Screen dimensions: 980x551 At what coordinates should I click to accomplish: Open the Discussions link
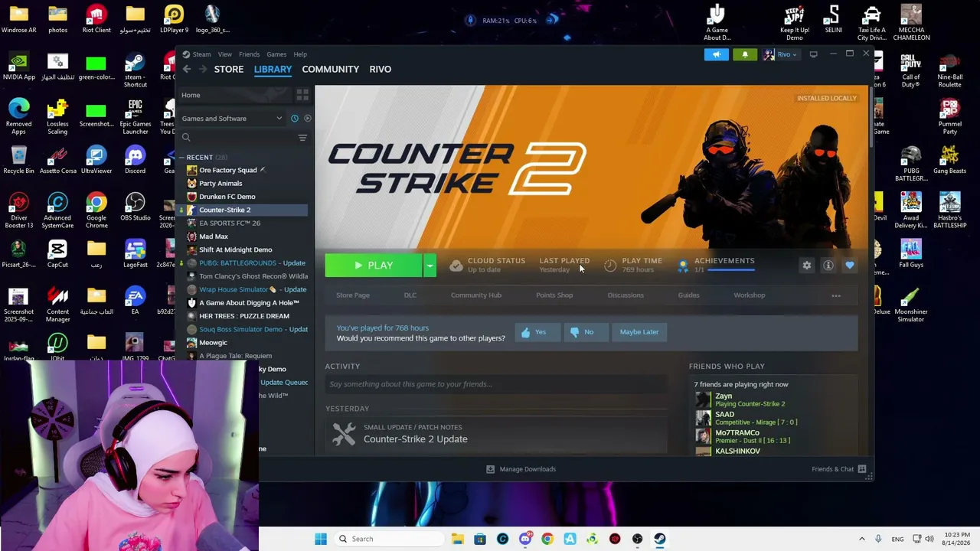626,295
